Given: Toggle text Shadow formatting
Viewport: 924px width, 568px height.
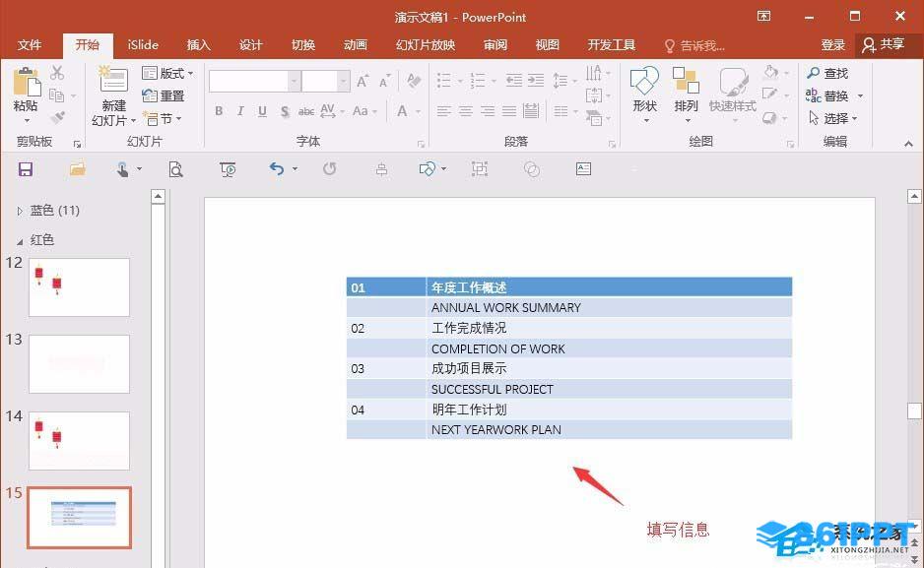Looking at the screenshot, I should 285,111.
